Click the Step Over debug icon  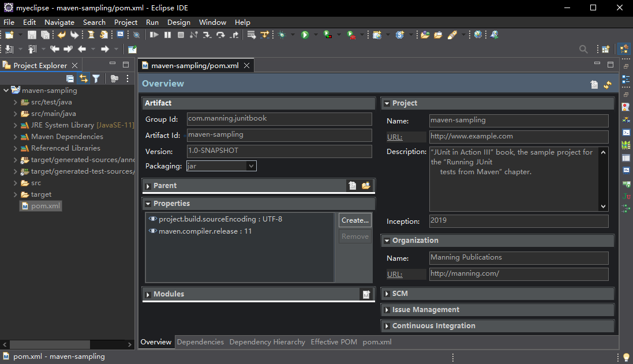(220, 35)
